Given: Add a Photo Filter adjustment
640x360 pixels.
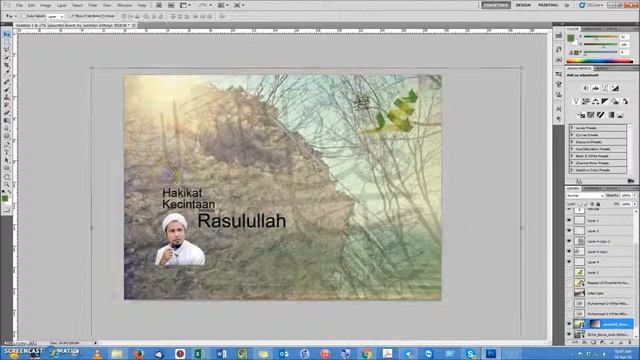Looking at the screenshot, I should click(615, 101).
